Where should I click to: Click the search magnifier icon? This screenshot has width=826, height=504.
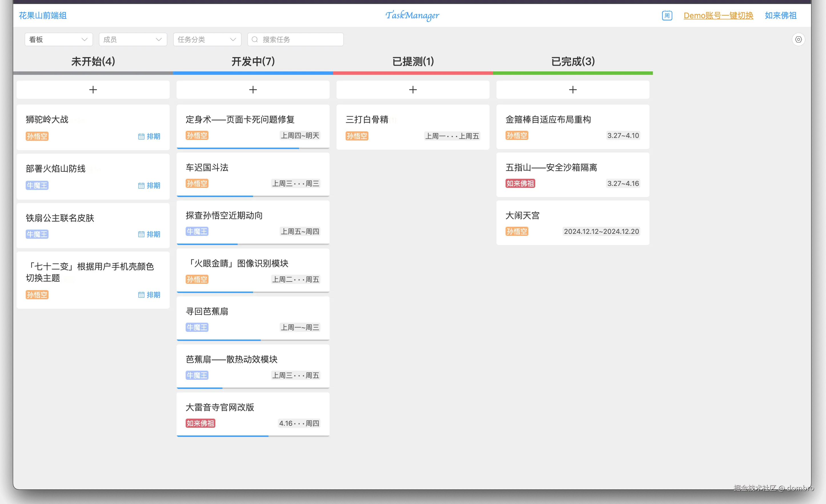[254, 39]
